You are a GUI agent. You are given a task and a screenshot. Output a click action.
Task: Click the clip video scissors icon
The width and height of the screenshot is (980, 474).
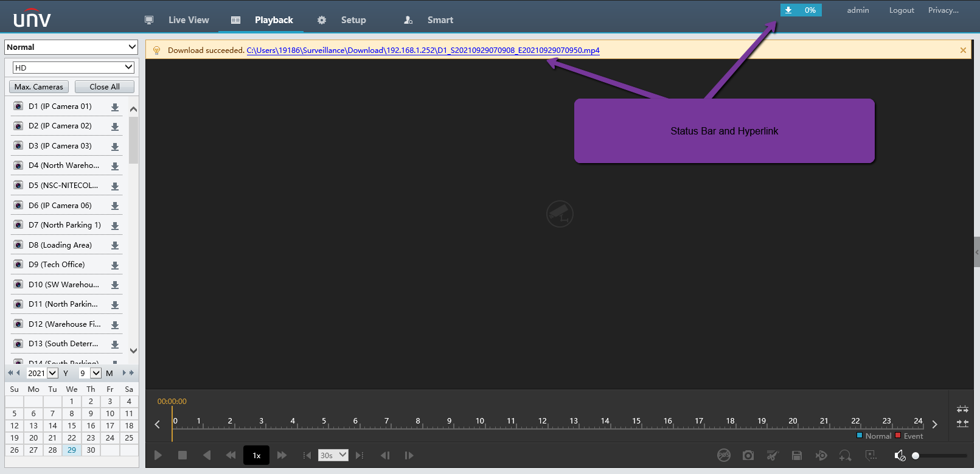pyautogui.click(x=772, y=455)
